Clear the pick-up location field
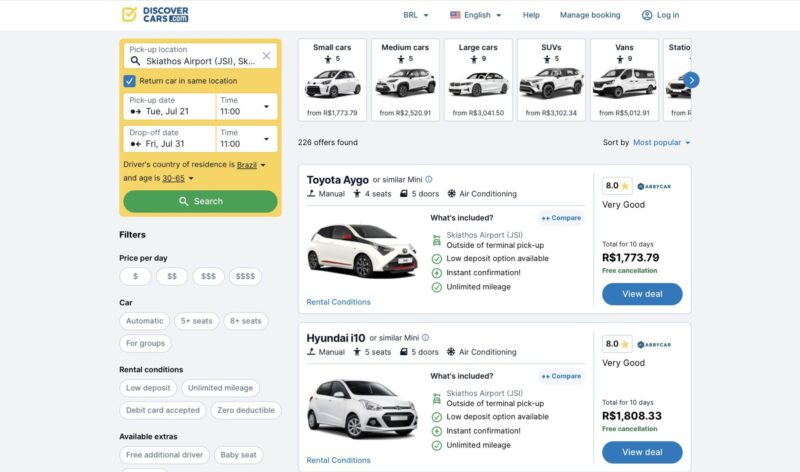Viewport: 800px width, 472px height. point(266,56)
